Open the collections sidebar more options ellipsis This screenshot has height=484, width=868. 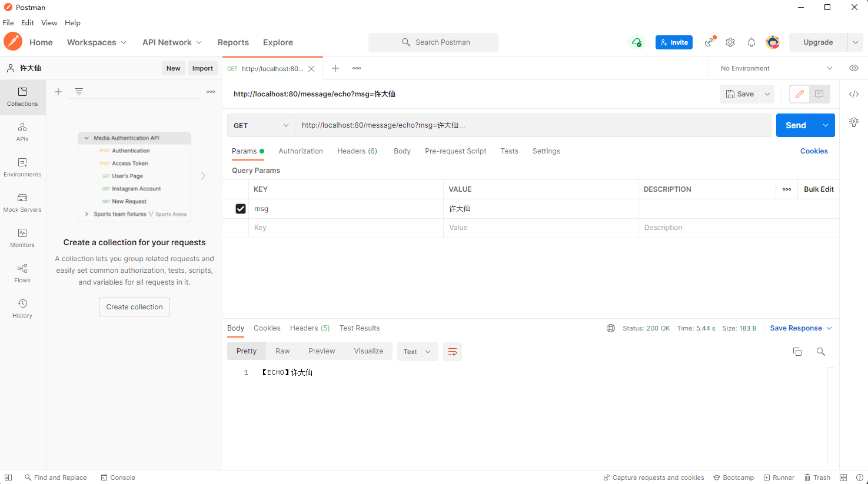211,92
